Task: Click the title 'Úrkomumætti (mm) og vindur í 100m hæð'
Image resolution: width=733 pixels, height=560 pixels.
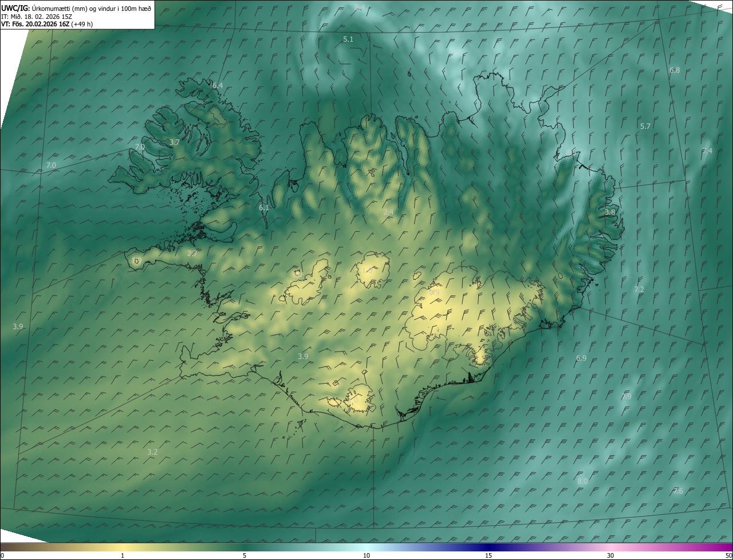Action: (x=93, y=8)
